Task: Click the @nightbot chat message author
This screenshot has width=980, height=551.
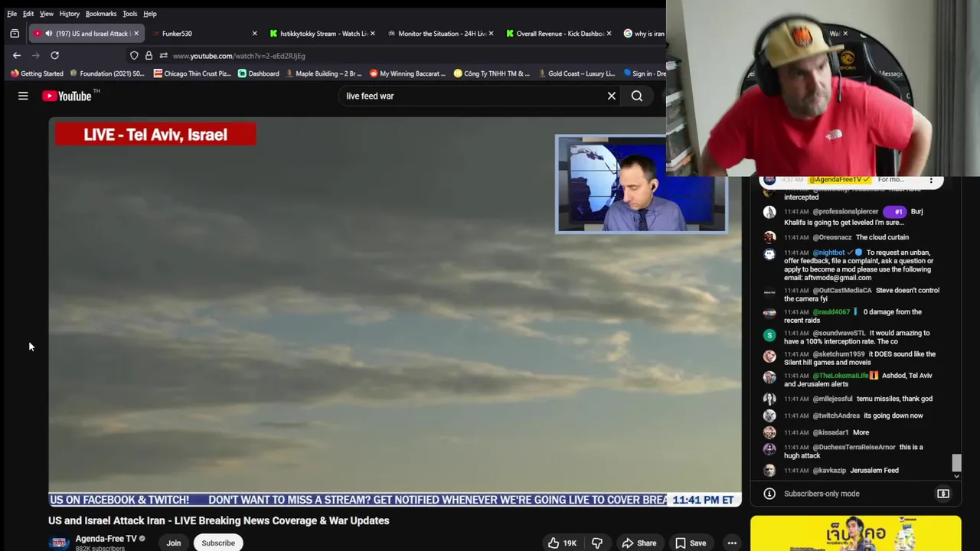Action: tap(828, 253)
